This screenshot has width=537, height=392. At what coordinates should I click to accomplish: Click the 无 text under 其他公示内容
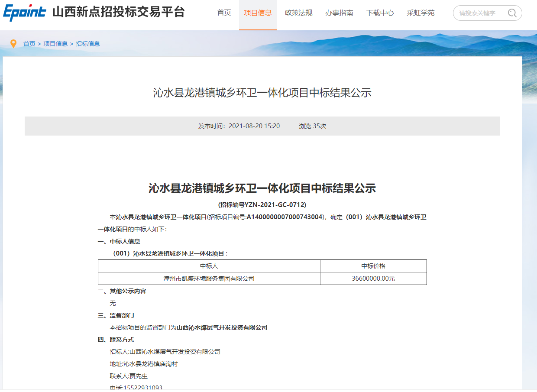(x=113, y=303)
